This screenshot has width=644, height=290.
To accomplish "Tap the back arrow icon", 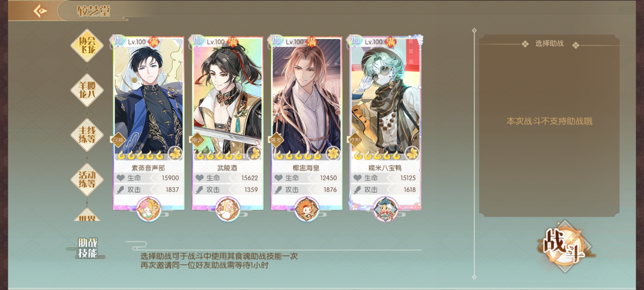I will click(40, 11).
